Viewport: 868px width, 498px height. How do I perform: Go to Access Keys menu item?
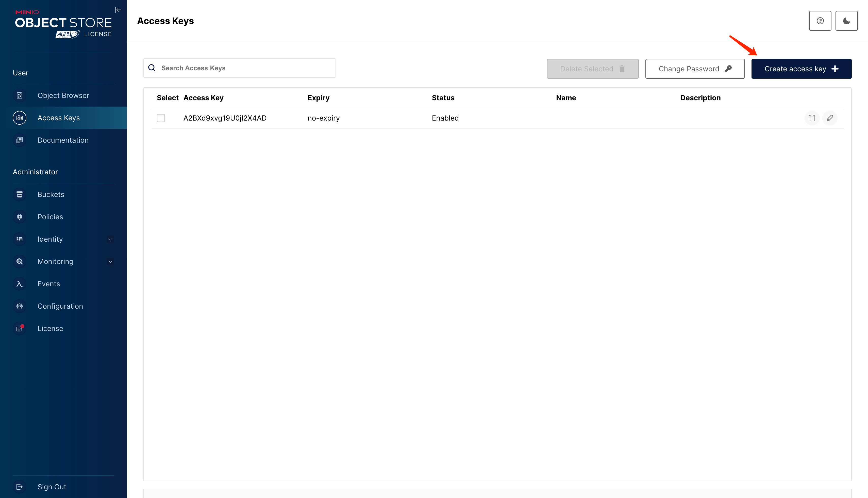pos(63,118)
